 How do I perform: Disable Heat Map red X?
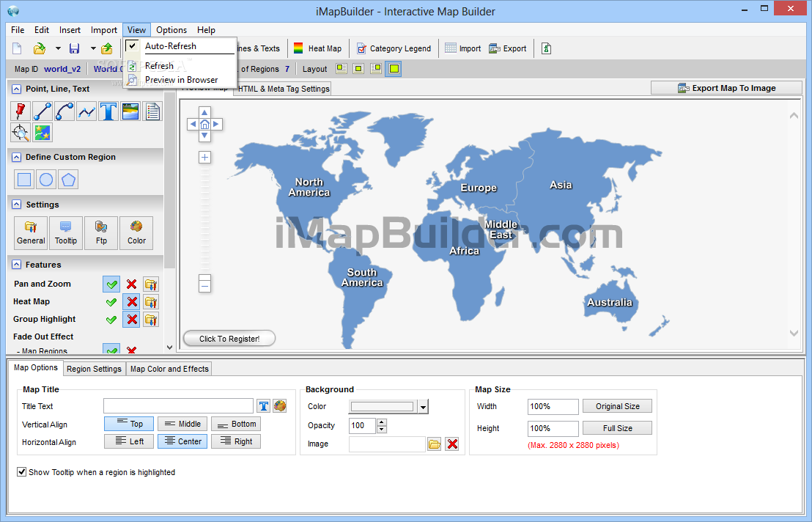[x=131, y=302]
